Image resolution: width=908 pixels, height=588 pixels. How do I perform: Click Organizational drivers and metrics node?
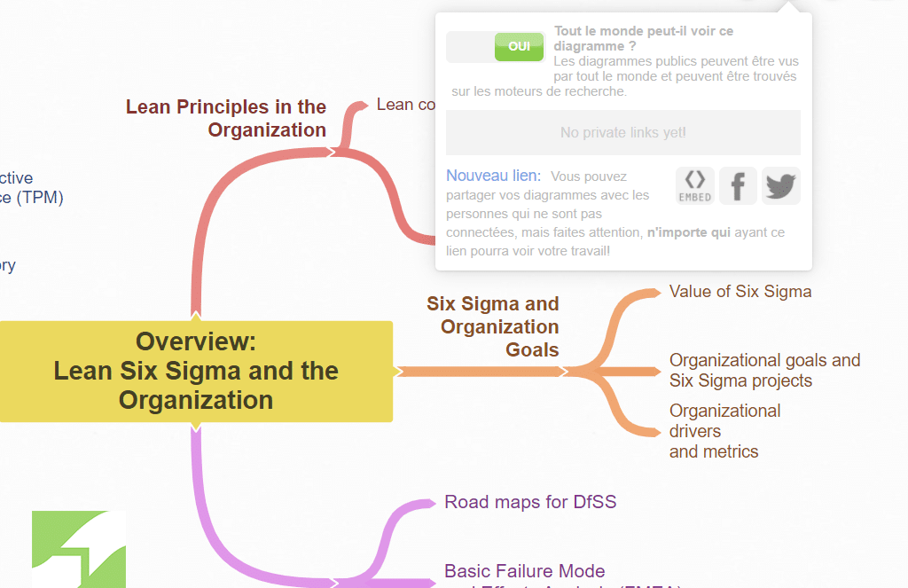(x=724, y=431)
